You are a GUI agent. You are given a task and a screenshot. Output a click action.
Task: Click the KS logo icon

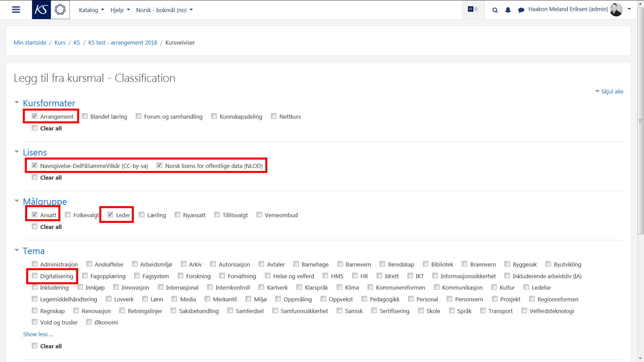[41, 10]
